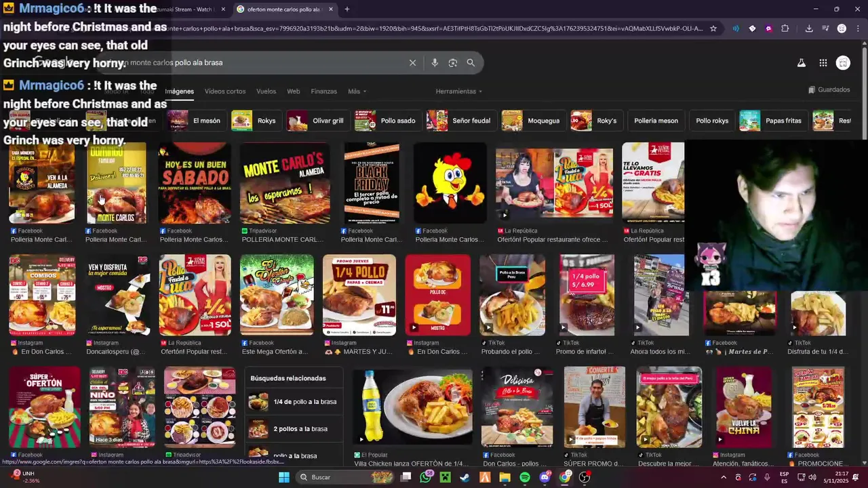Screen dimensions: 868x488
Task: Open the Promo Jueves 1/4 Pollo image
Action: click(x=359, y=295)
